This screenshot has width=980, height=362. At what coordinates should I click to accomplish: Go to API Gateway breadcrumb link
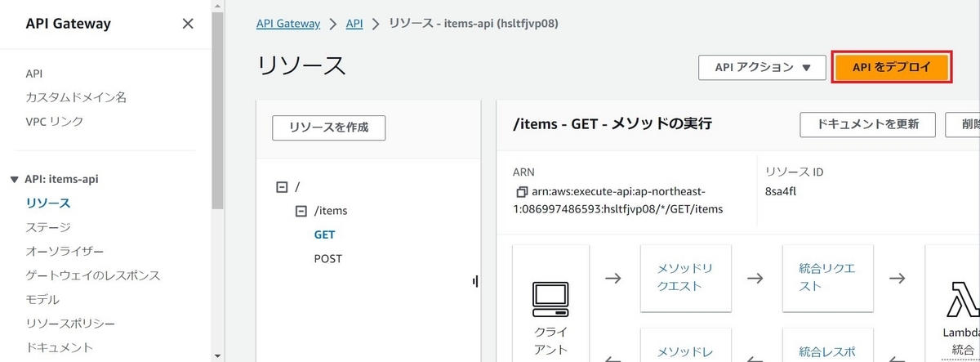point(288,24)
